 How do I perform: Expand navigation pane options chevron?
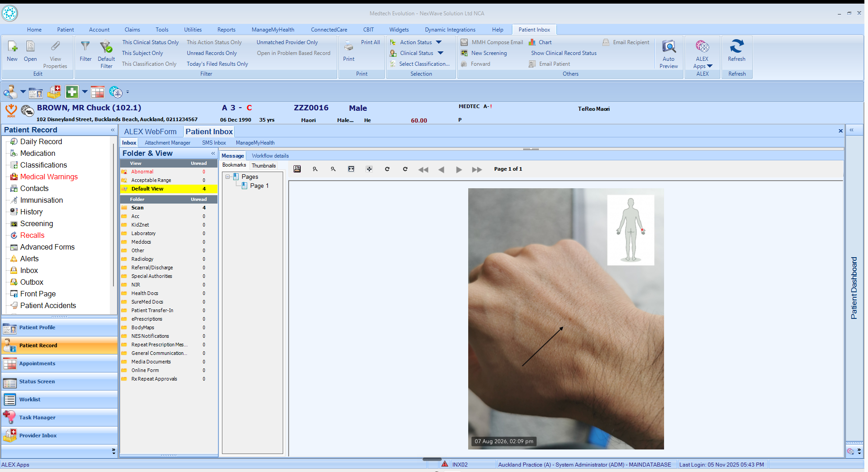tap(113, 450)
